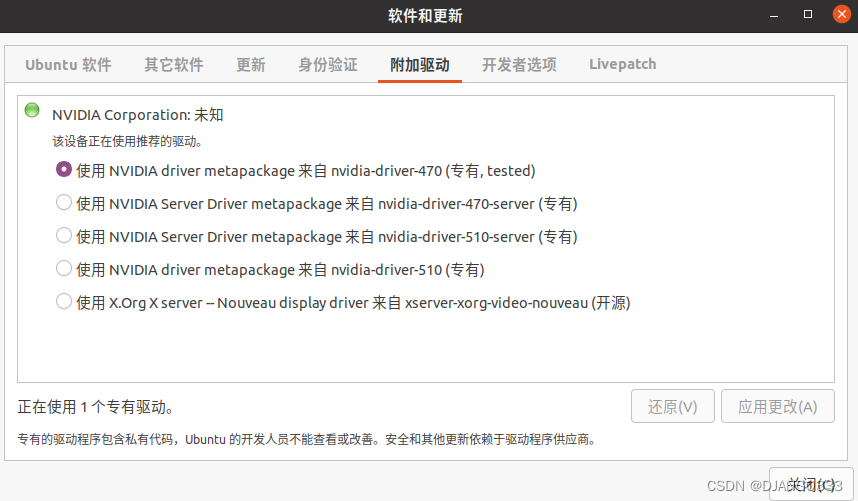858x501 pixels.
Task: Click the text '该设备正在使用推荐的驱动。'
Action: (x=127, y=142)
